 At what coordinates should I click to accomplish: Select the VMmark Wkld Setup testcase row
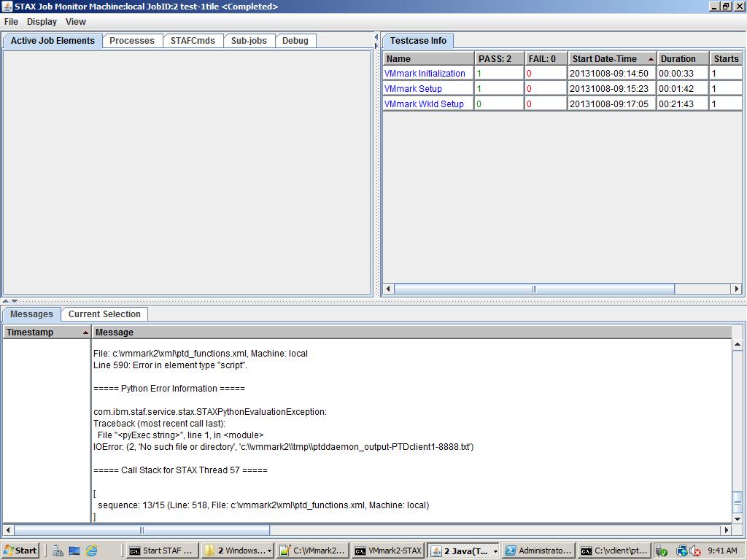[x=562, y=104]
